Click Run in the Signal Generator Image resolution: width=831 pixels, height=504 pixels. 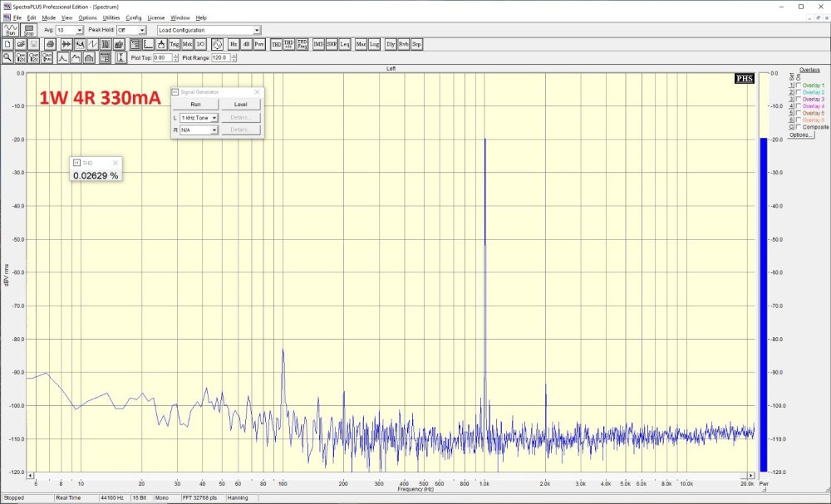(x=195, y=105)
